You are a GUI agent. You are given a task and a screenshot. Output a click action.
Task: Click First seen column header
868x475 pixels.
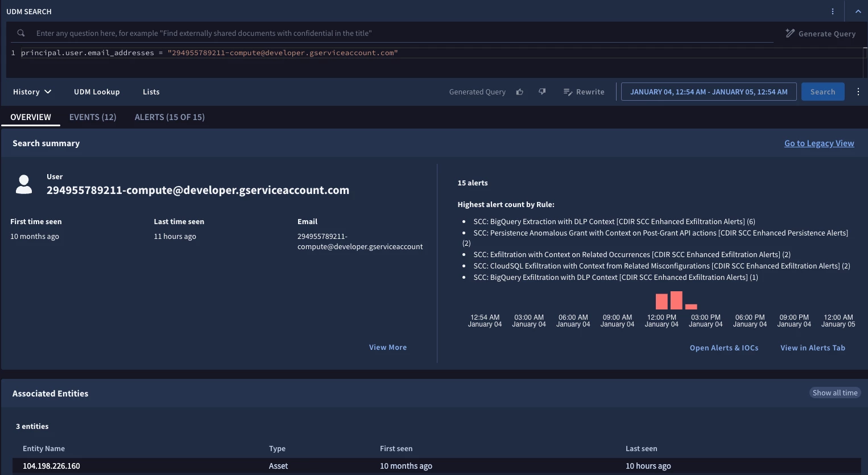click(396, 448)
